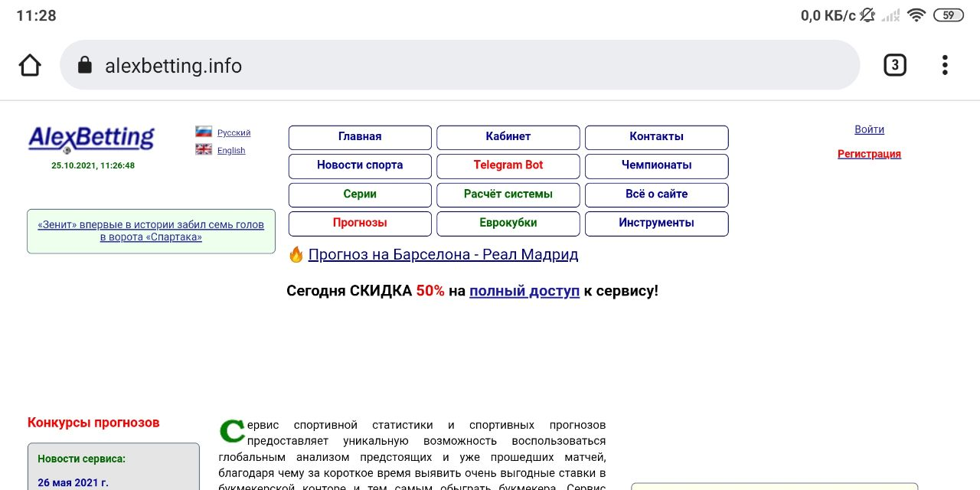The height and width of the screenshot is (490, 980).
Task: Open the browser three-dot menu
Action: pyautogui.click(x=945, y=66)
